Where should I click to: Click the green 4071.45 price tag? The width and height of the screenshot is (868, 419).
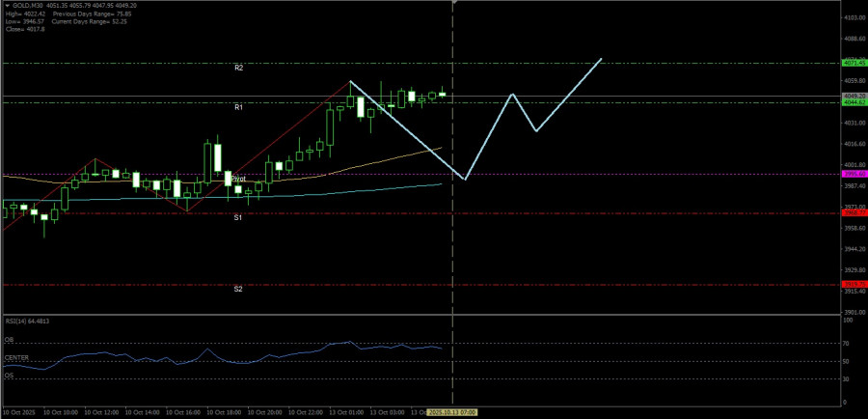click(854, 63)
